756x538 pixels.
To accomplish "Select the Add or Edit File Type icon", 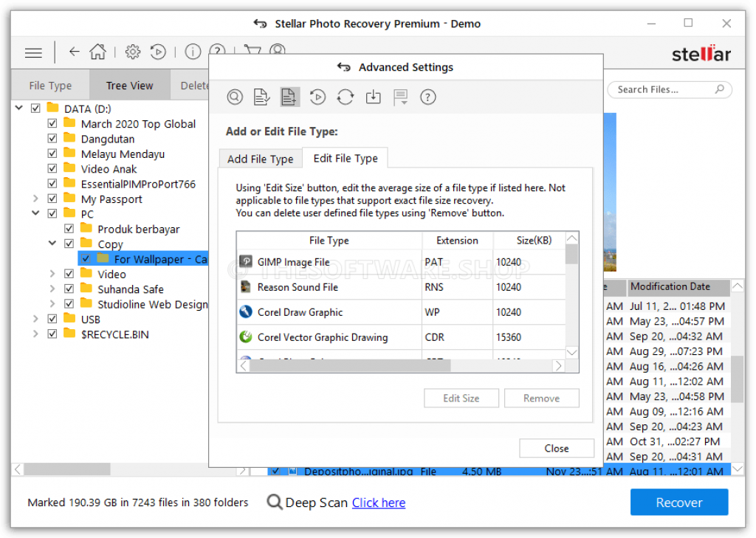I will 289,97.
